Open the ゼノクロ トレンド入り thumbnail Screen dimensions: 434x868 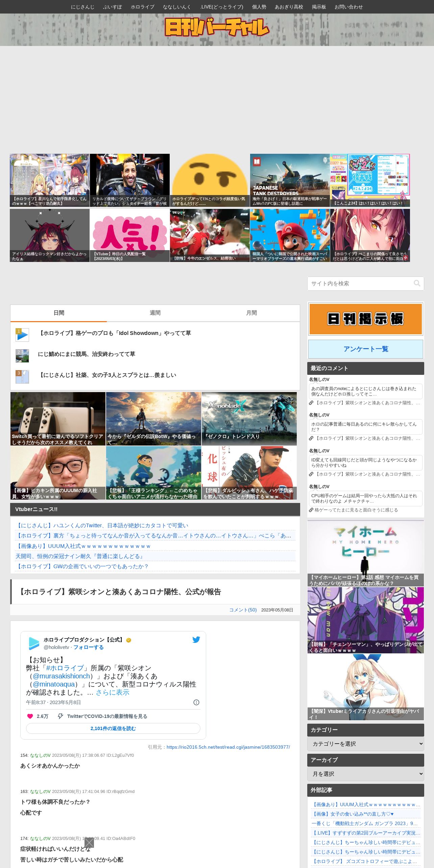point(249,419)
